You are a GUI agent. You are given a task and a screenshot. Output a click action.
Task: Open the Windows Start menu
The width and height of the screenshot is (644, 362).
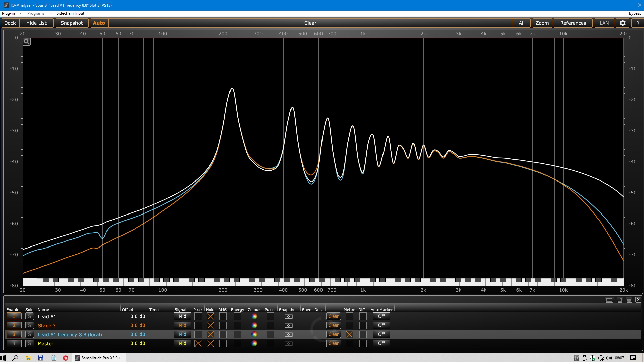3,358
